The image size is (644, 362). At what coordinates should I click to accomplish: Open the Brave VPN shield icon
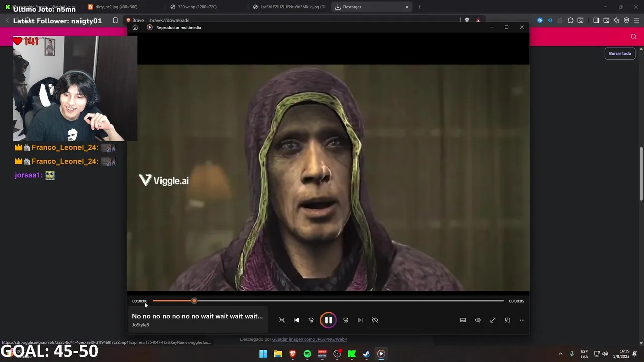click(626, 20)
